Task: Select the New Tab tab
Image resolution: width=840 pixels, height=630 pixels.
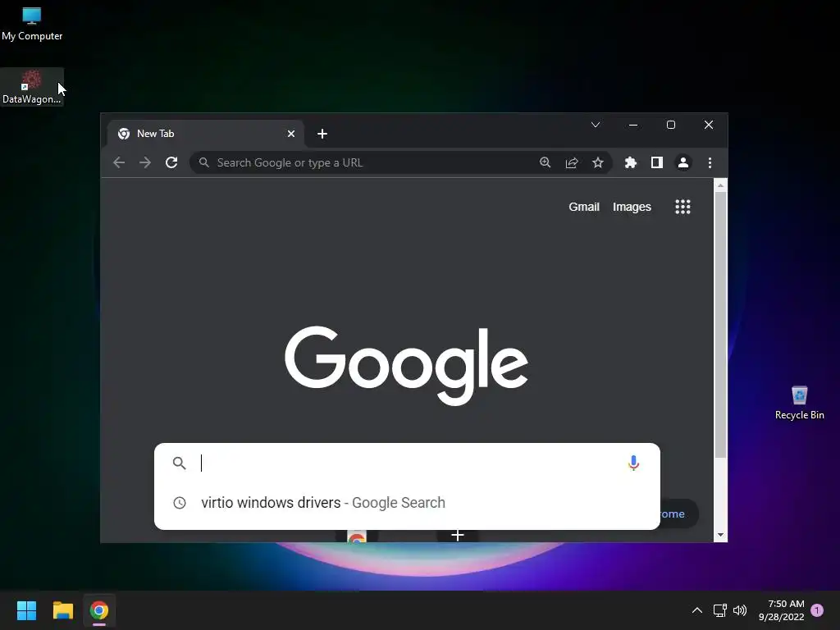Action: (x=206, y=134)
